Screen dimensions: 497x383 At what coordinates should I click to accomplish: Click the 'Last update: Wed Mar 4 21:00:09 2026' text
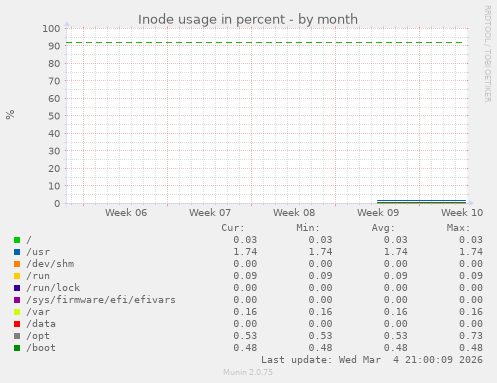pos(372,360)
